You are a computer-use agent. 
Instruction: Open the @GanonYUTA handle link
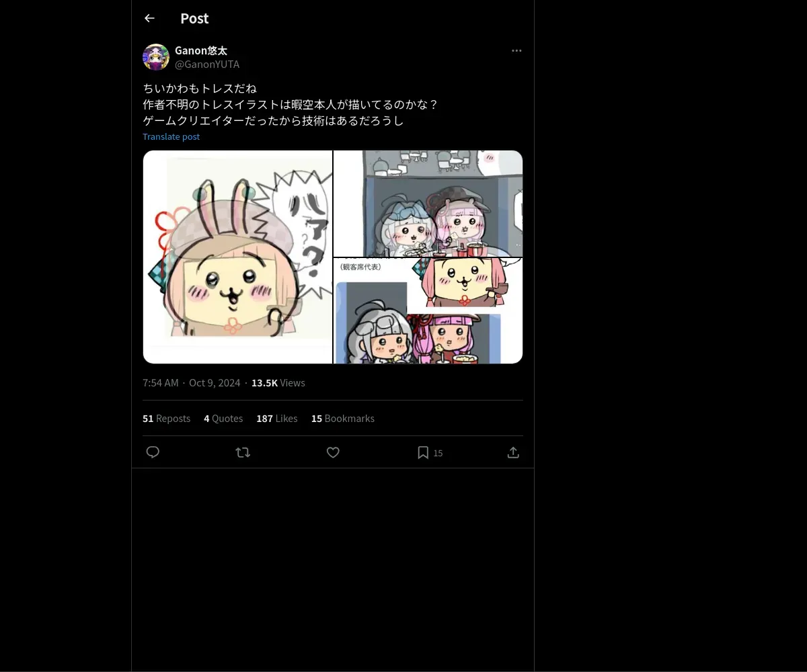207,65
